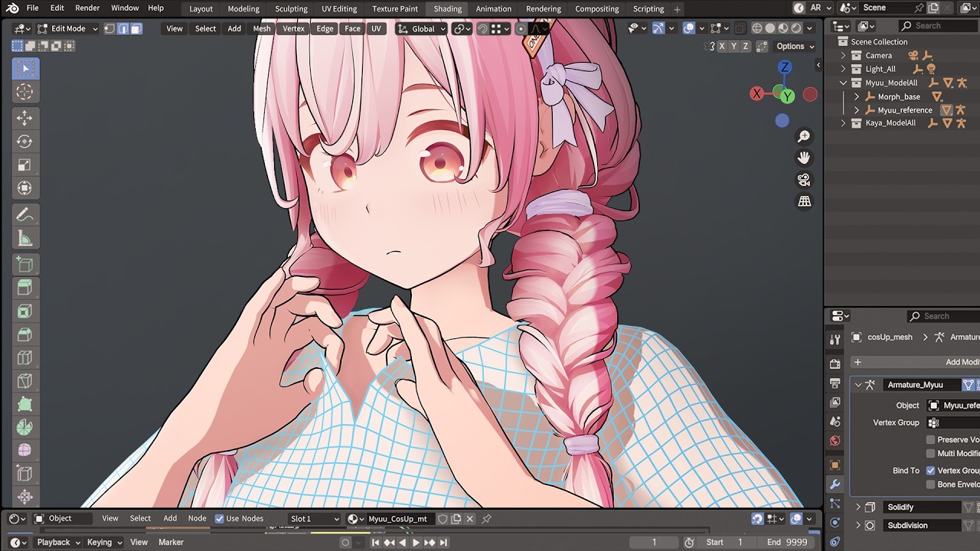Select the Cursor tool in the toolbar
This screenshot has height=551, width=980.
pyautogui.click(x=24, y=92)
